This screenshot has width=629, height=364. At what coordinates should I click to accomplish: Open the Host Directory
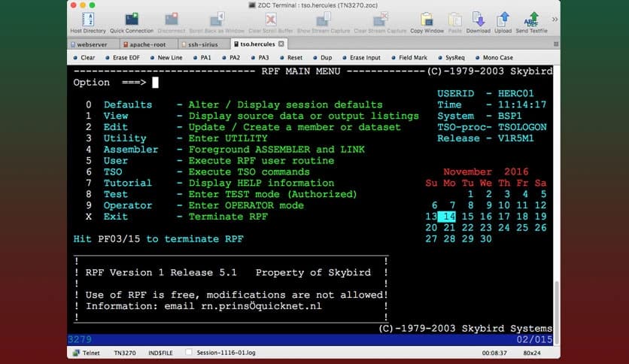88,23
